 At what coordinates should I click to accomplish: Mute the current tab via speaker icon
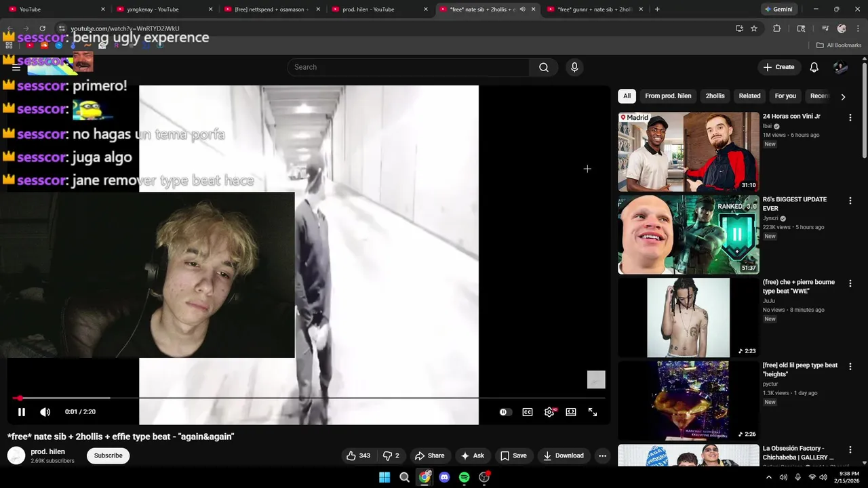pos(522,9)
